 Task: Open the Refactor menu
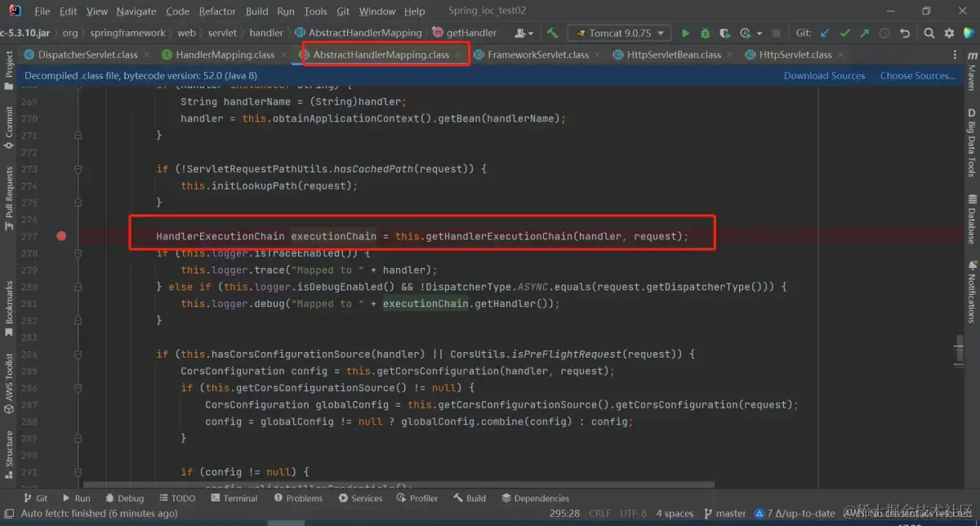tap(217, 11)
